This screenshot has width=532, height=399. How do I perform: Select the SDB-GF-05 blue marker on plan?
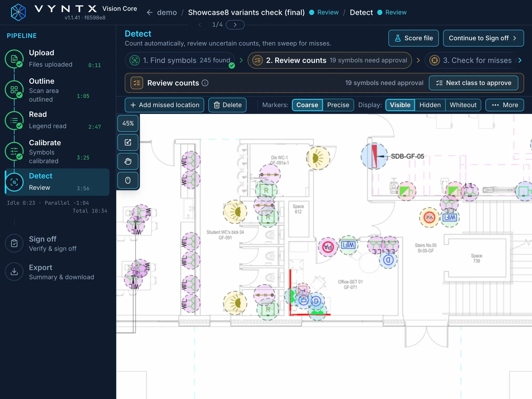(374, 156)
